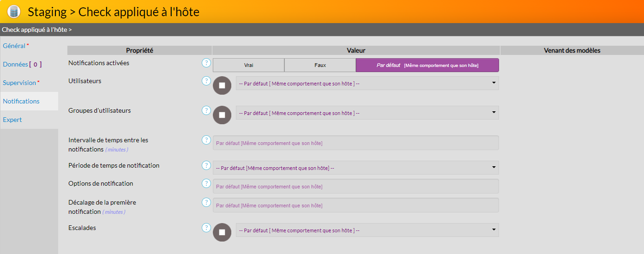
Task: Set Notifications activées to Faux
Action: (x=320, y=65)
